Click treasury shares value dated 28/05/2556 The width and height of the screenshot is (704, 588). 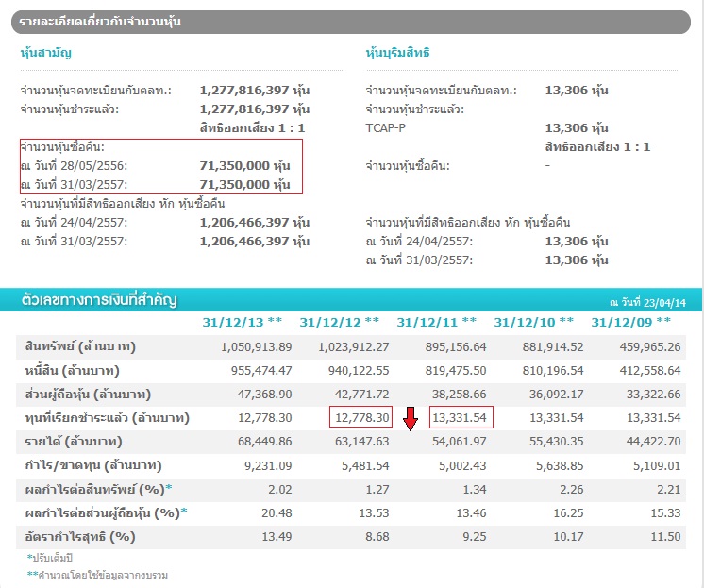[244, 166]
